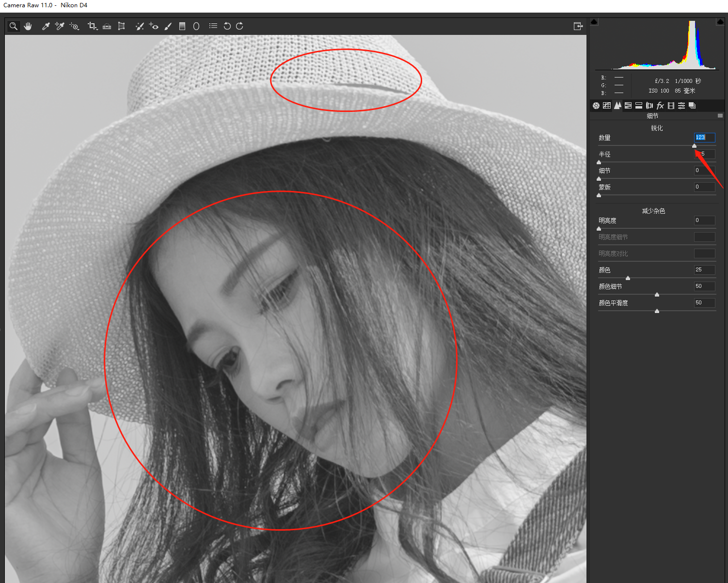
Task: Select the Graduated Filter tool
Action: [182, 26]
